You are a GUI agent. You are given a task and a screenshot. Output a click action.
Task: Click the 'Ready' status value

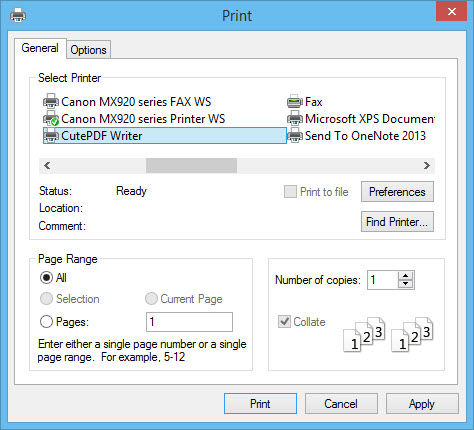tap(131, 191)
